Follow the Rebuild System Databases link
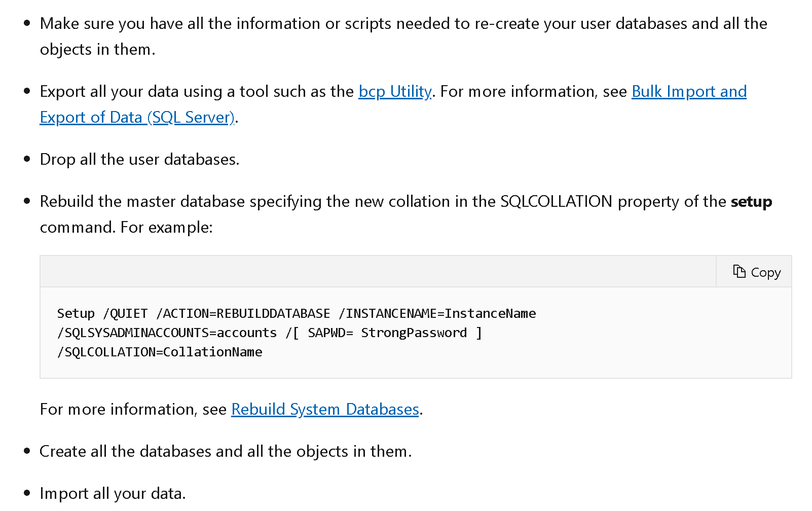 coord(325,410)
